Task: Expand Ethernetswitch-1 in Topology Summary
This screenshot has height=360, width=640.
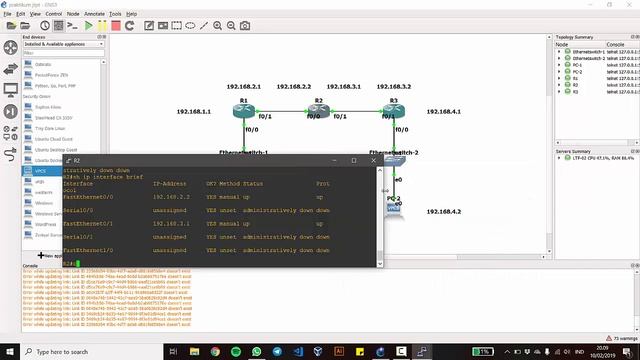Action: 559,52
